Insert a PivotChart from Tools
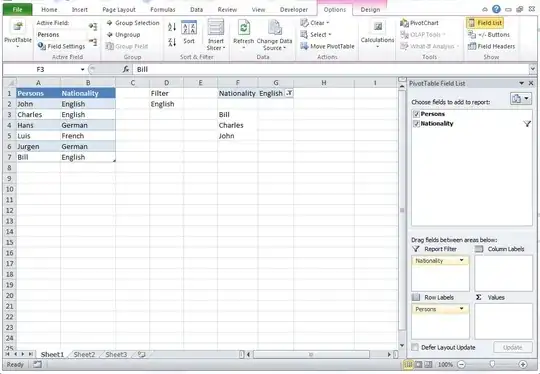540x374 pixels. click(x=419, y=23)
